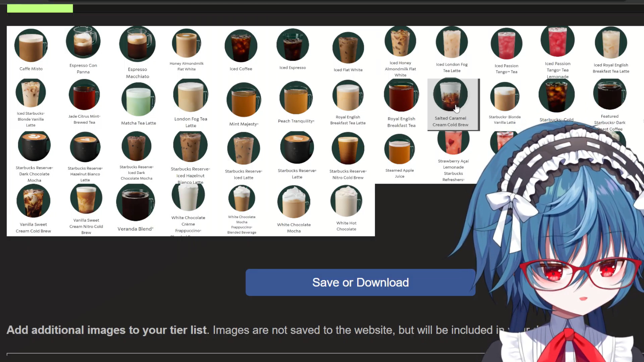Click the Iced Passion Tango Tea image

(506, 44)
